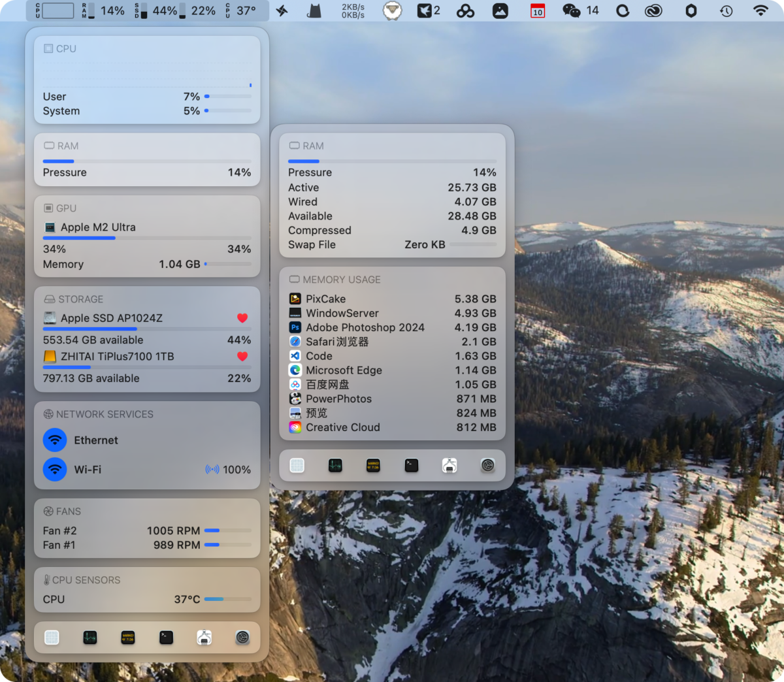Open the calendar icon showing 10 in menu bar

coord(538,10)
